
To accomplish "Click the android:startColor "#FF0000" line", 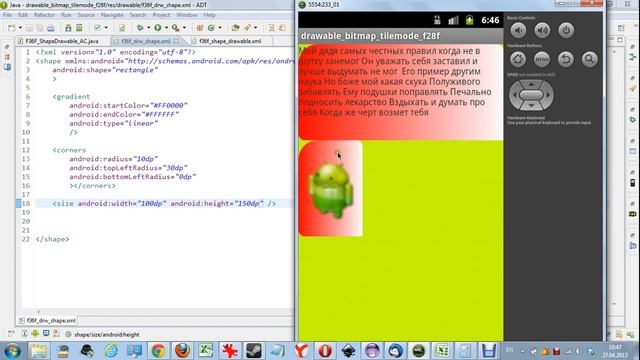I will [128, 105].
